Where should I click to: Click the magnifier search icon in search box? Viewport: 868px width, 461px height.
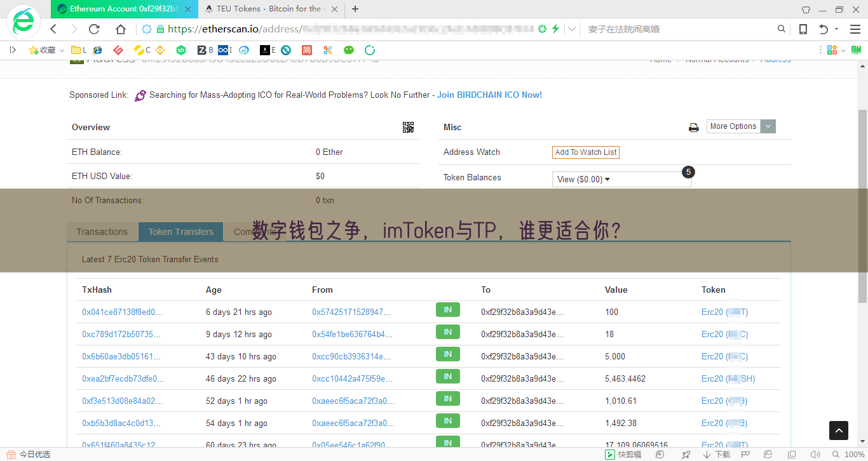click(782, 29)
